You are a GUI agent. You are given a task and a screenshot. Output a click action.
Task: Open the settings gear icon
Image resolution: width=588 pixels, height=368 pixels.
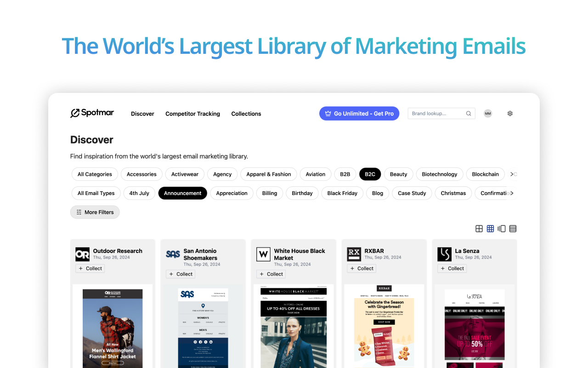tap(510, 114)
